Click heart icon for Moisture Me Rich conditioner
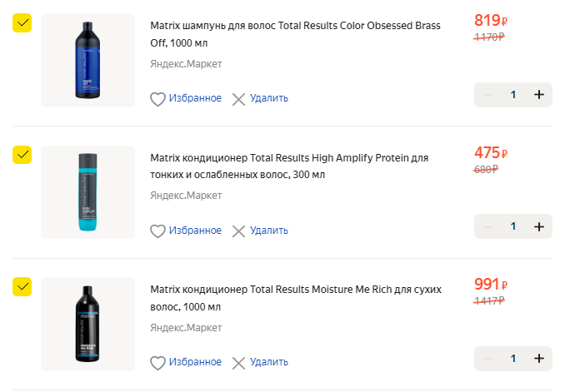 157,363
